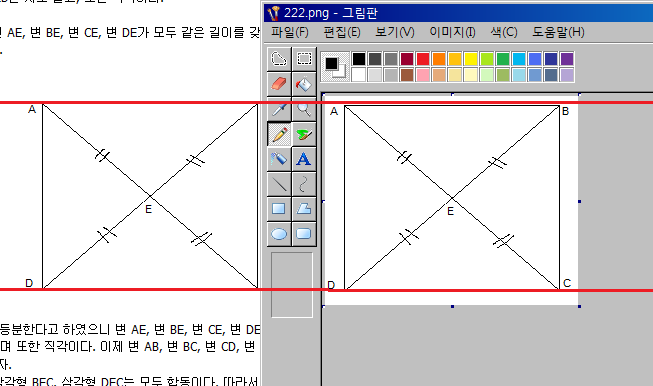
Task: Activate the Pick Color eyedropper tool
Action: tap(279, 110)
